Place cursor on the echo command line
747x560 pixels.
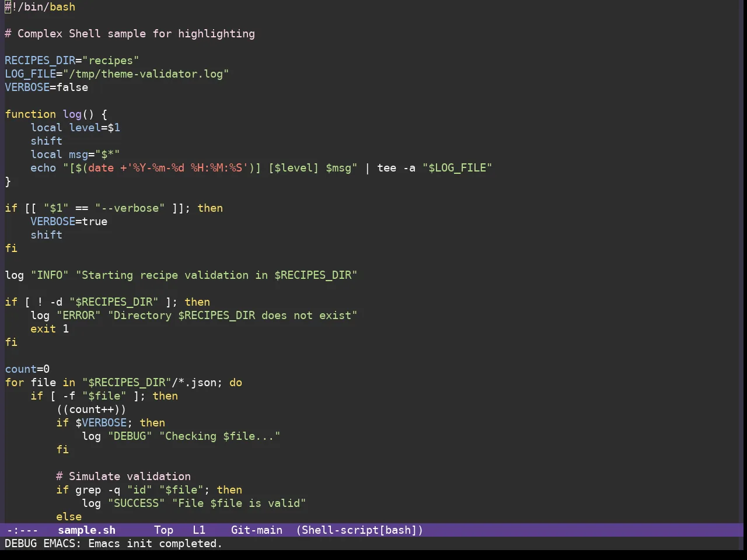(261, 168)
